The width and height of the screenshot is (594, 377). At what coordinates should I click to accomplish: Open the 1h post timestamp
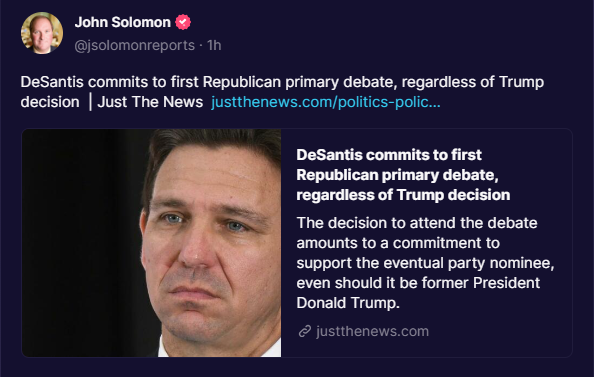[x=214, y=45]
